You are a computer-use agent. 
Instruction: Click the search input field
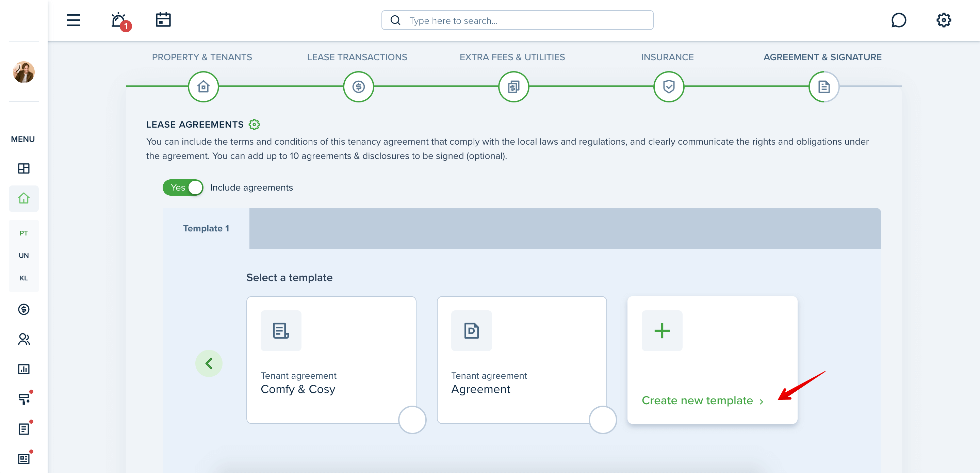tap(517, 20)
